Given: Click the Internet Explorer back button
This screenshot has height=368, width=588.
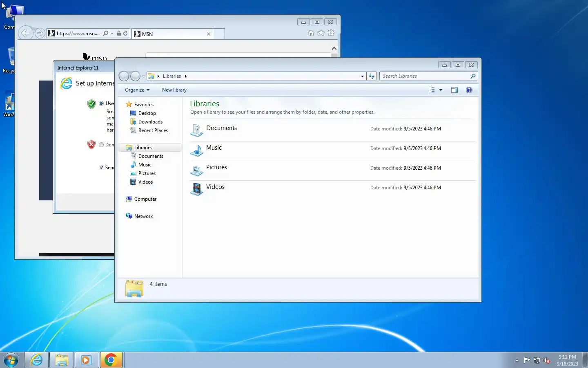Looking at the screenshot, I should tap(26, 33).
